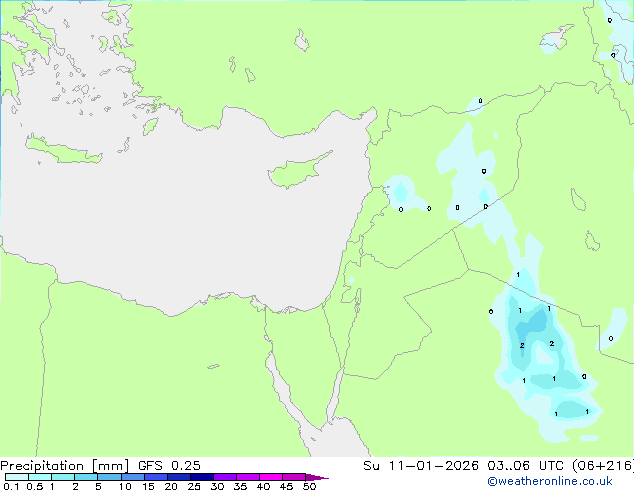The image size is (634, 490).
Task: Click the 'GFS 0.25' model label
Action: [169, 466]
